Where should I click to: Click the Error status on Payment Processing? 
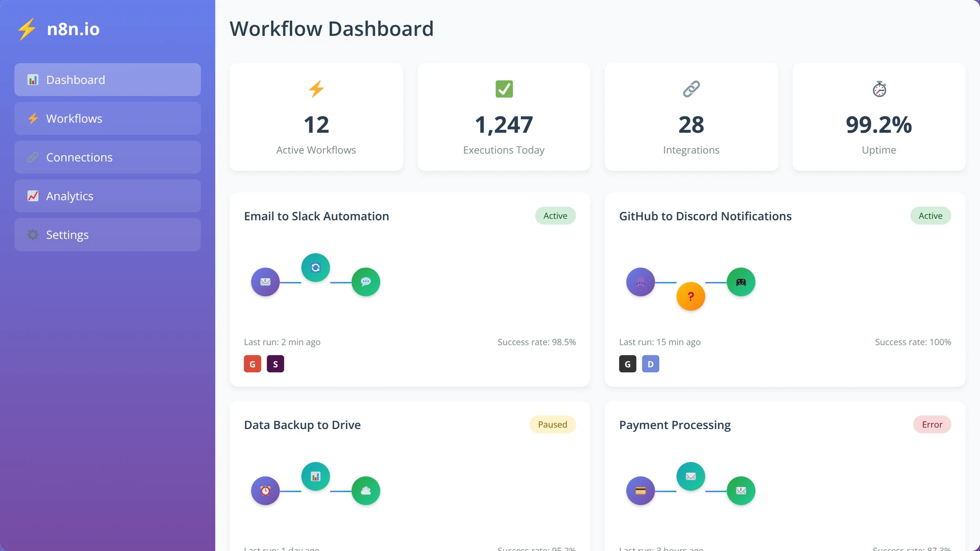tap(932, 425)
